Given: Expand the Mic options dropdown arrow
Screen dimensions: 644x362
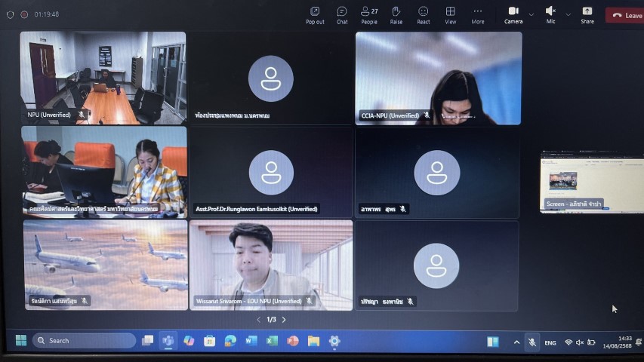Looking at the screenshot, I should (x=568, y=14).
